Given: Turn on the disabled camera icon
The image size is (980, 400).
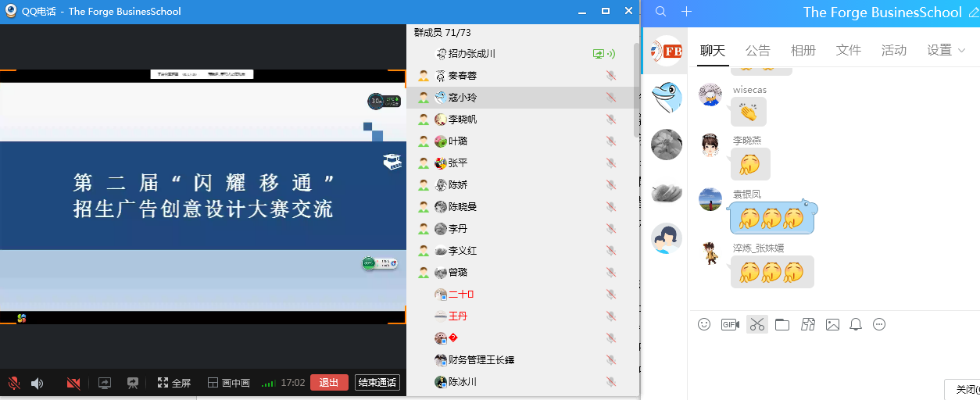Looking at the screenshot, I should click(x=74, y=383).
